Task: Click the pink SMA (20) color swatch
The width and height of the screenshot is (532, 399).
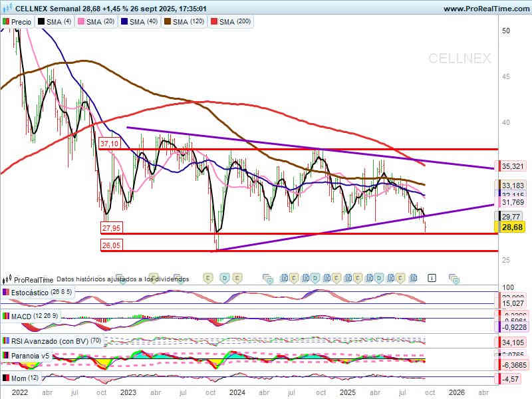Action: [x=81, y=22]
